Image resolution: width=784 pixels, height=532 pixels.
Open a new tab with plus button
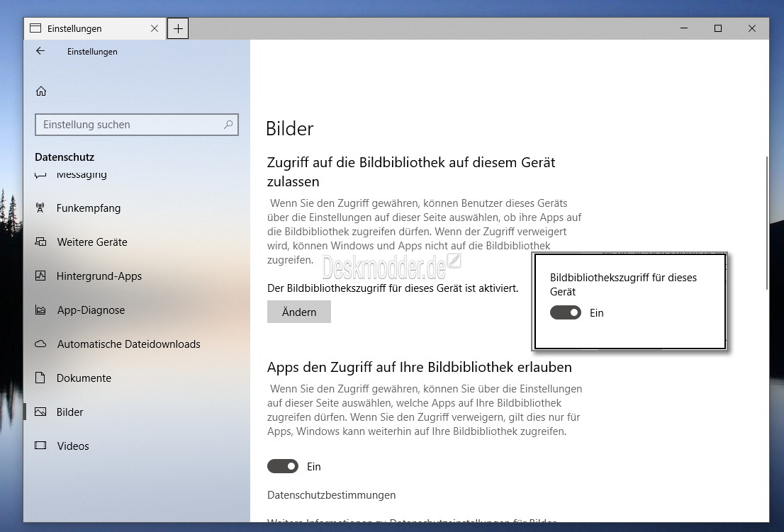coord(178,28)
